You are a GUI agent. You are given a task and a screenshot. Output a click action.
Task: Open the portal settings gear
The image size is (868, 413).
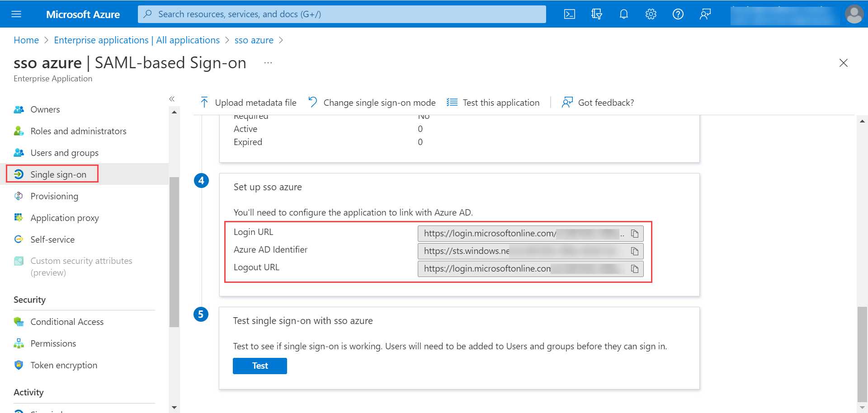(x=651, y=14)
